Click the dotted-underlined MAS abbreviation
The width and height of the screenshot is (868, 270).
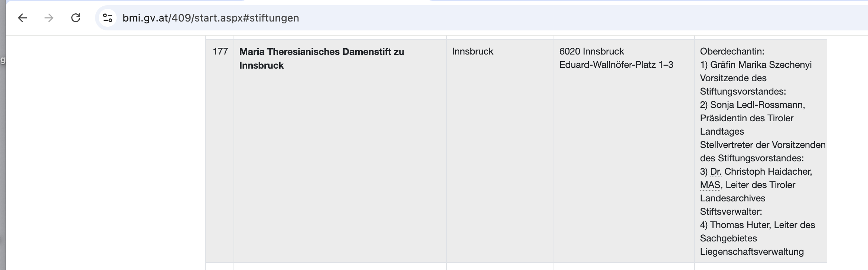point(710,185)
